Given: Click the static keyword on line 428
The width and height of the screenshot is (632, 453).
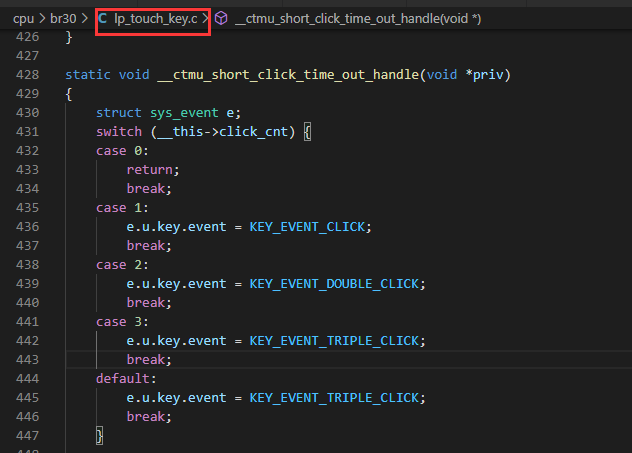Looking at the screenshot, I should pos(88,75).
